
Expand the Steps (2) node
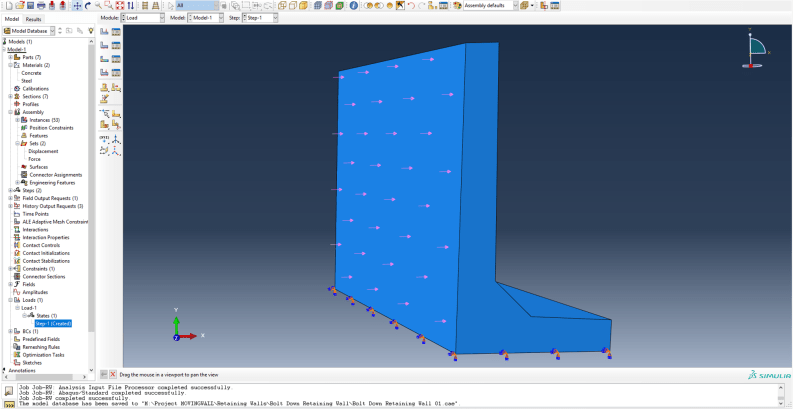[x=10, y=190]
